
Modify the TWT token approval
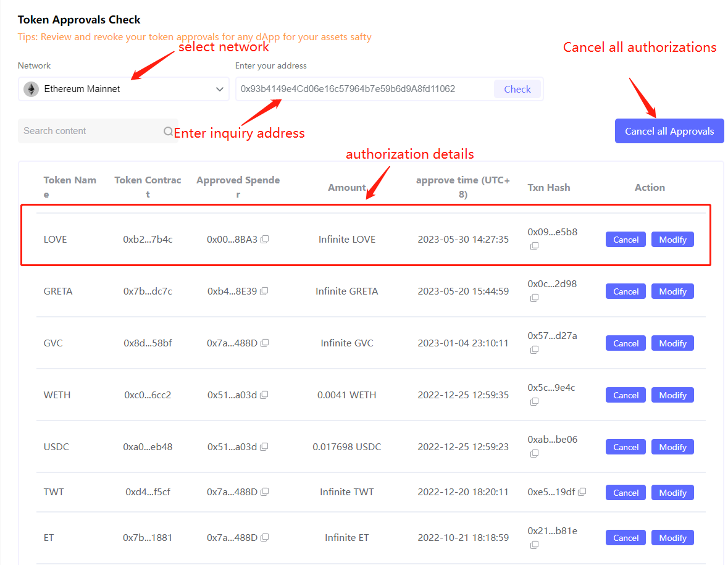click(672, 493)
